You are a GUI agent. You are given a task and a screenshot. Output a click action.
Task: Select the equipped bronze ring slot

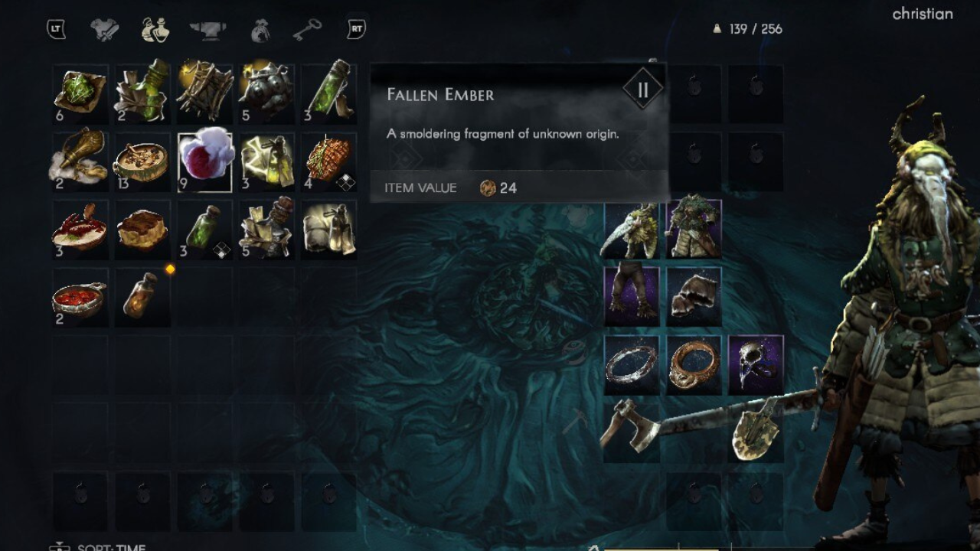click(x=694, y=364)
